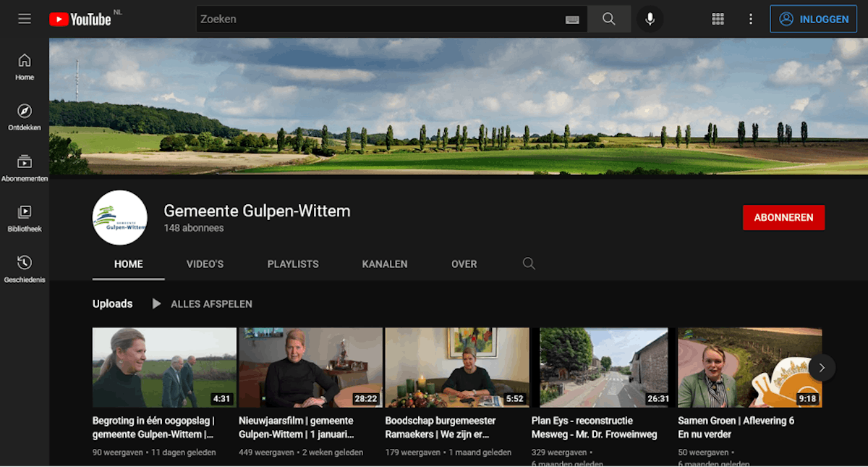The image size is (868, 467).
Task: Click ALLES AFSPELEN to play all
Action: coord(203,304)
